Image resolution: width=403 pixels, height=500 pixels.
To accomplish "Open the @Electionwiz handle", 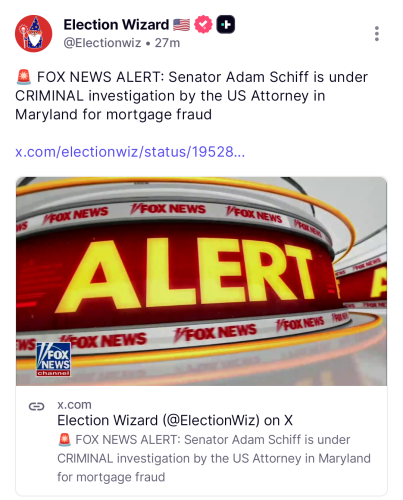I will [x=102, y=43].
